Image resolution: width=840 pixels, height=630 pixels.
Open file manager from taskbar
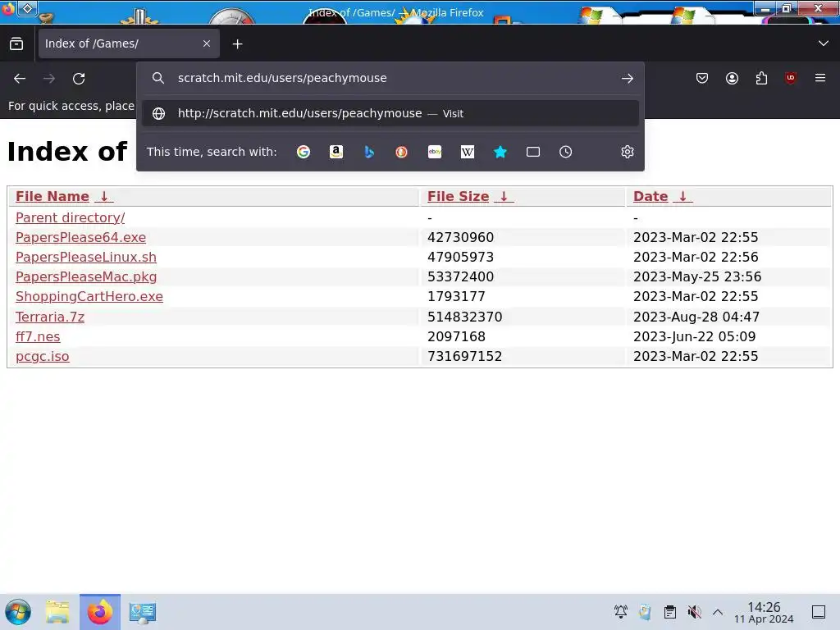coord(57,612)
